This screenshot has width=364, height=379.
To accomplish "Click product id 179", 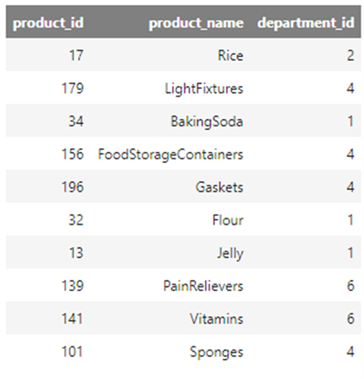I will (x=72, y=89).
